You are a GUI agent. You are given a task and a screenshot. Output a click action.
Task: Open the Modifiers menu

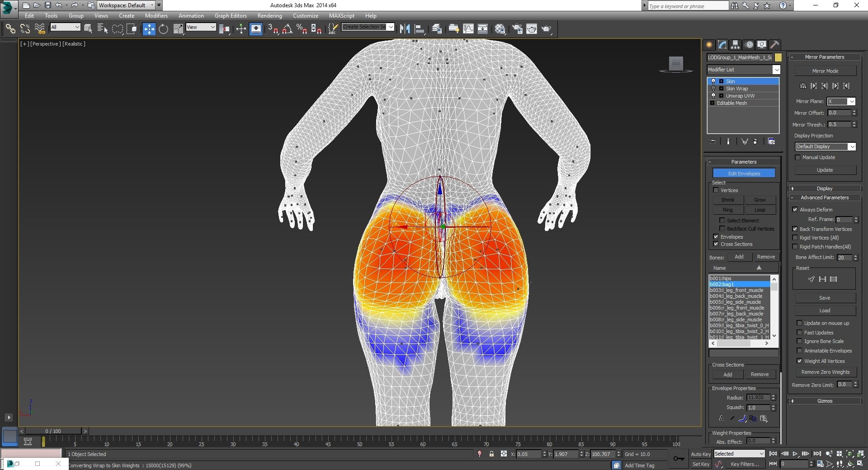click(156, 15)
